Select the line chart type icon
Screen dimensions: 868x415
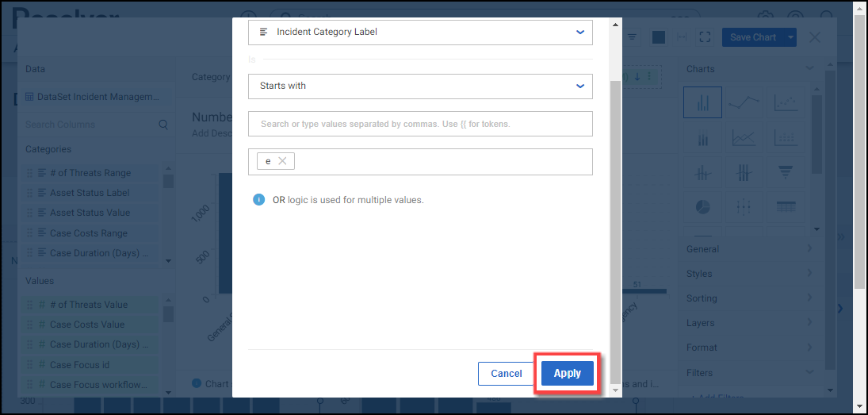(x=744, y=103)
